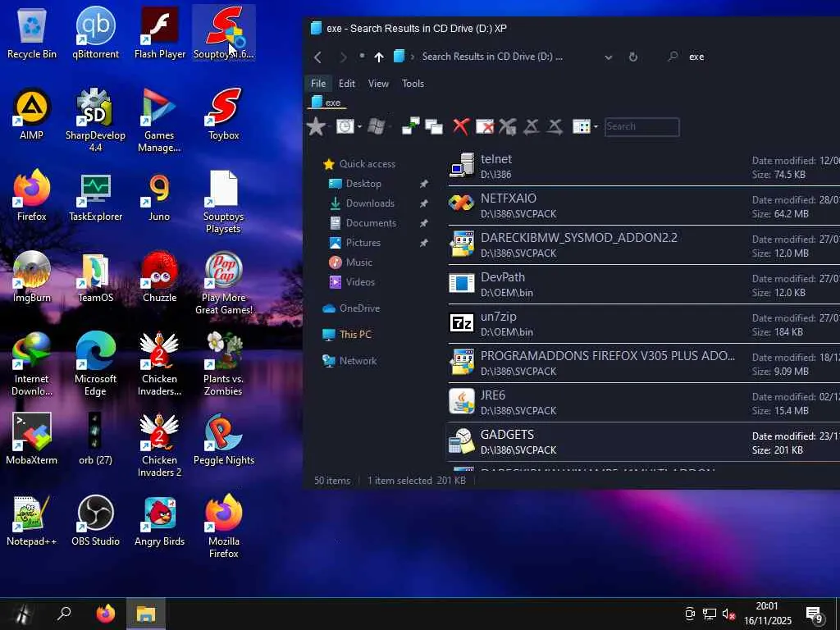Select the exe tab
The image size is (840, 630).
326,103
